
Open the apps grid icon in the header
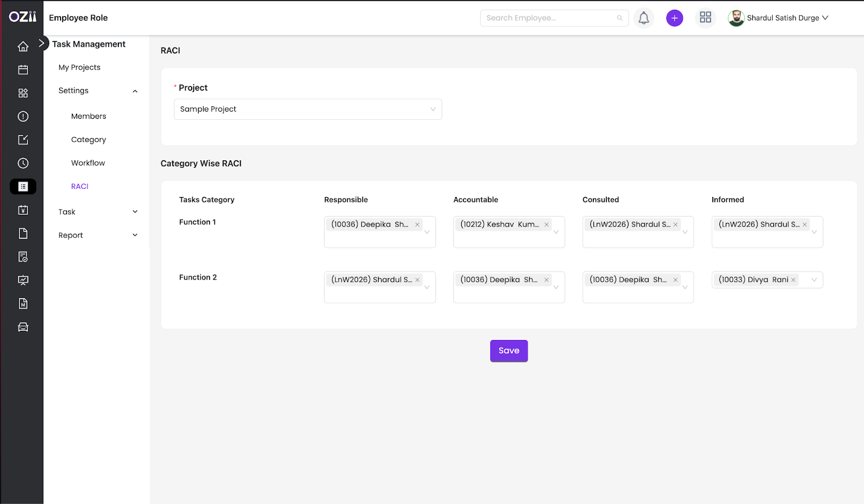705,18
